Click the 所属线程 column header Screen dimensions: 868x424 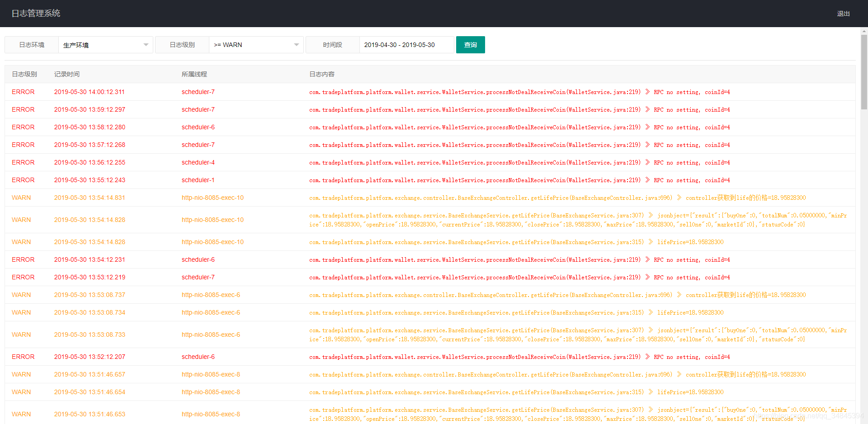point(194,74)
